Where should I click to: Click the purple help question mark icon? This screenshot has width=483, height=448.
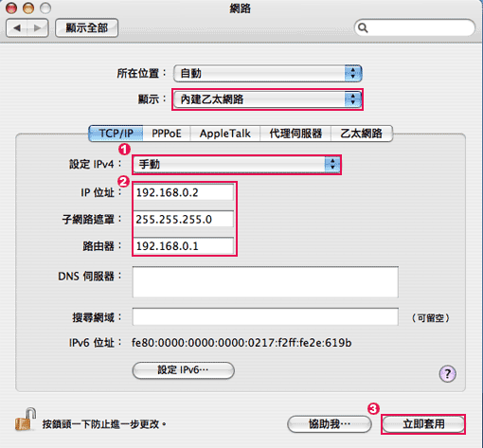[x=448, y=374]
